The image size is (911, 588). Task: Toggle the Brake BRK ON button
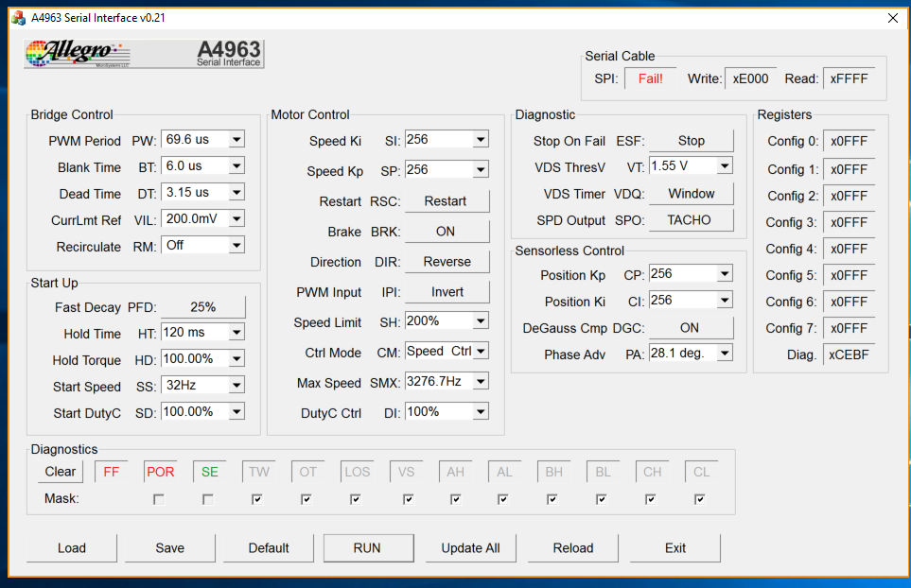447,232
